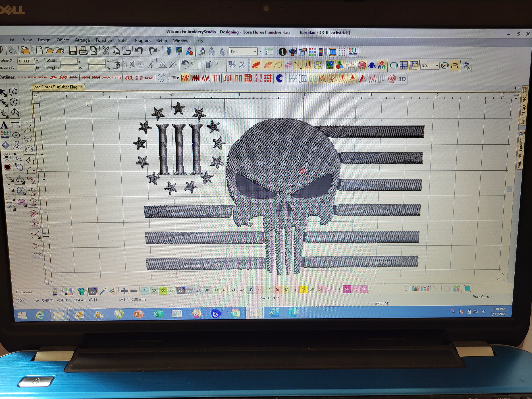Click the Mirror Horizontal icon
This screenshot has width=532, height=399.
(x=130, y=65)
